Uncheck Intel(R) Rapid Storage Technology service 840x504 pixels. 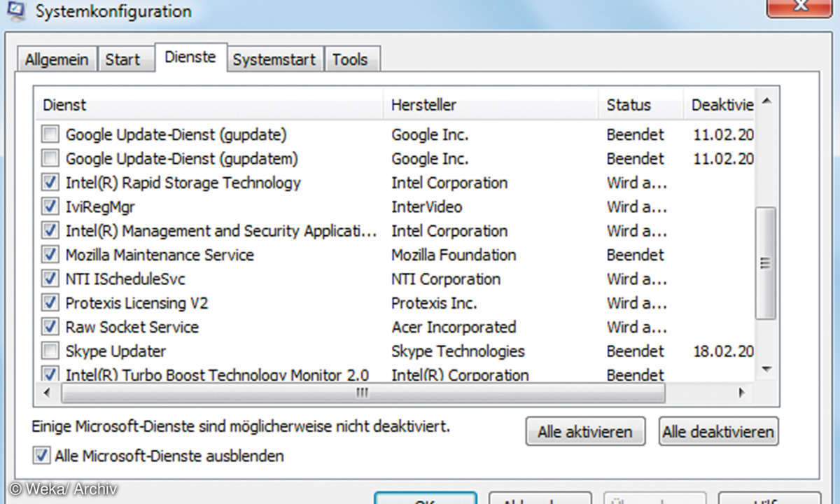[50, 183]
